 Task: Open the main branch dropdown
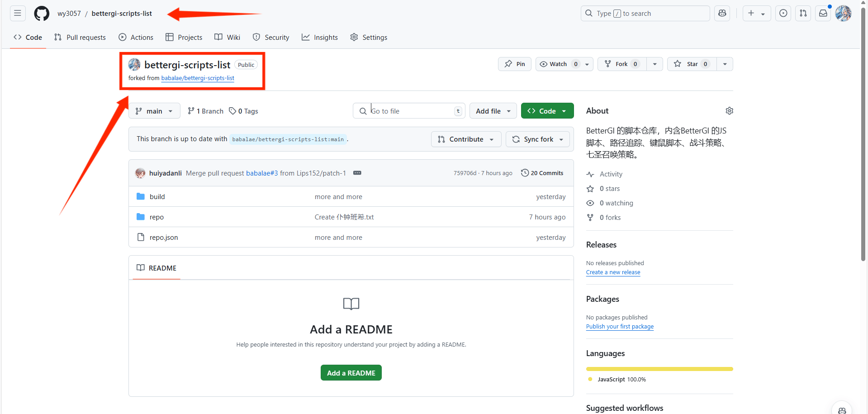pos(154,111)
